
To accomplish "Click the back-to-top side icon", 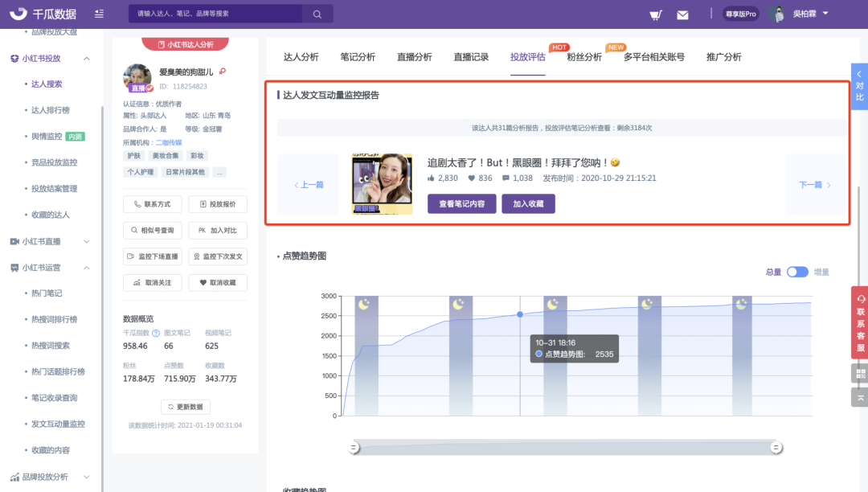I will click(x=860, y=397).
